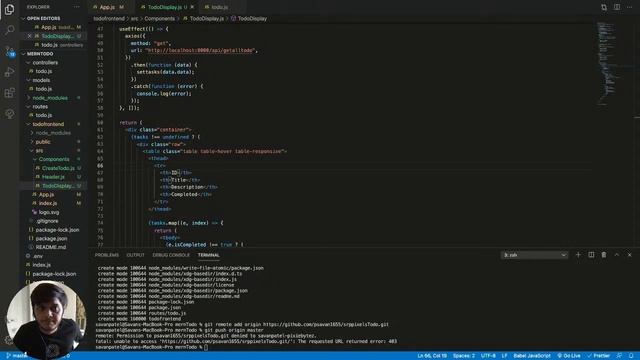Add a new terminal with the plus icon
Image resolution: width=640 pixels, height=360 pixels.
click(x=578, y=255)
